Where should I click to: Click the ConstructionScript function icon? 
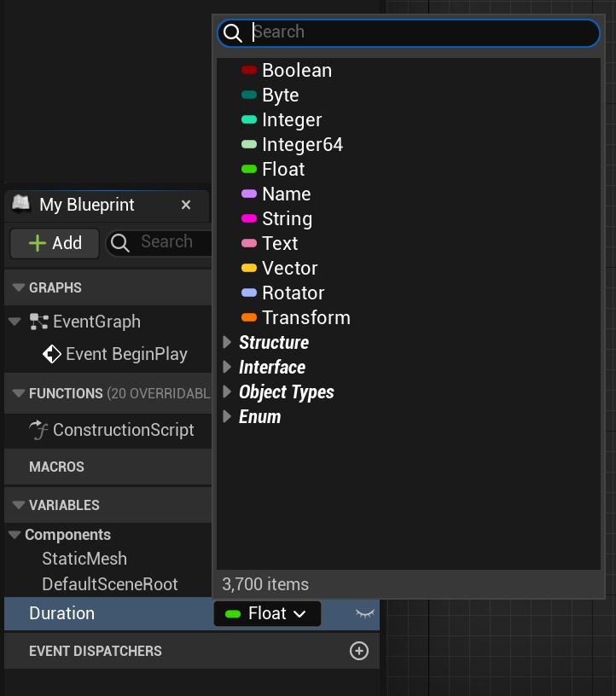tap(38, 430)
